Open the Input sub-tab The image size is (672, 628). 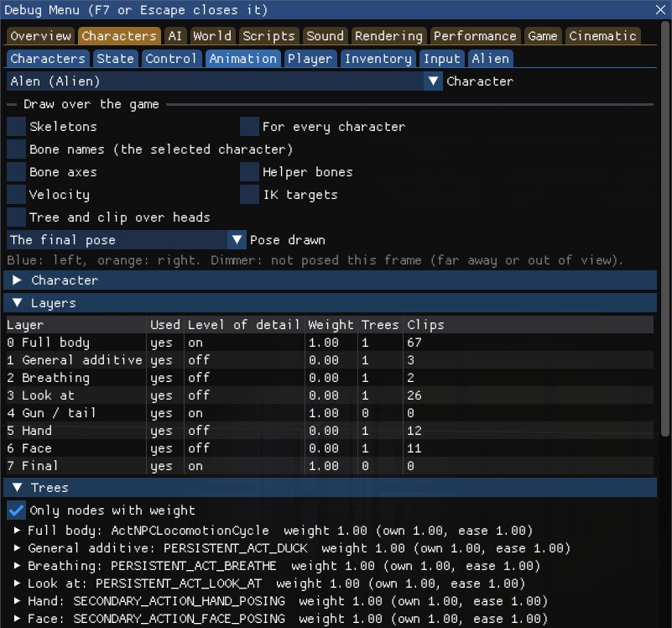pos(442,59)
